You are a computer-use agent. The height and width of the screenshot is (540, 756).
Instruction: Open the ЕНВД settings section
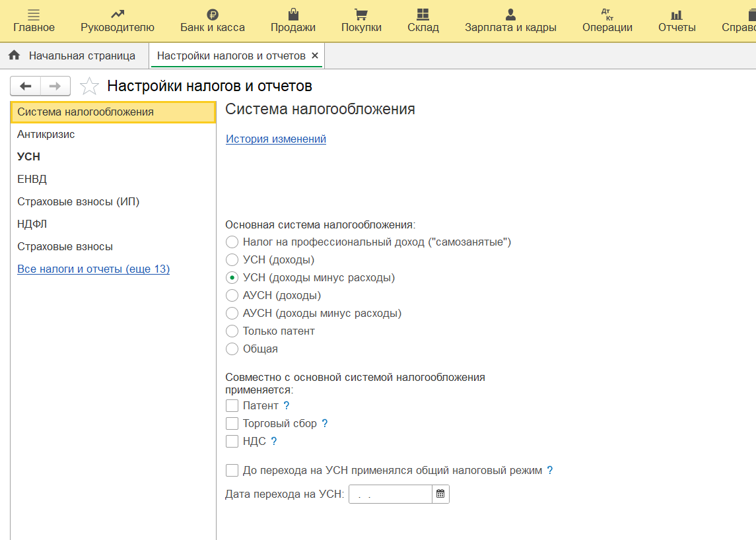pos(32,180)
